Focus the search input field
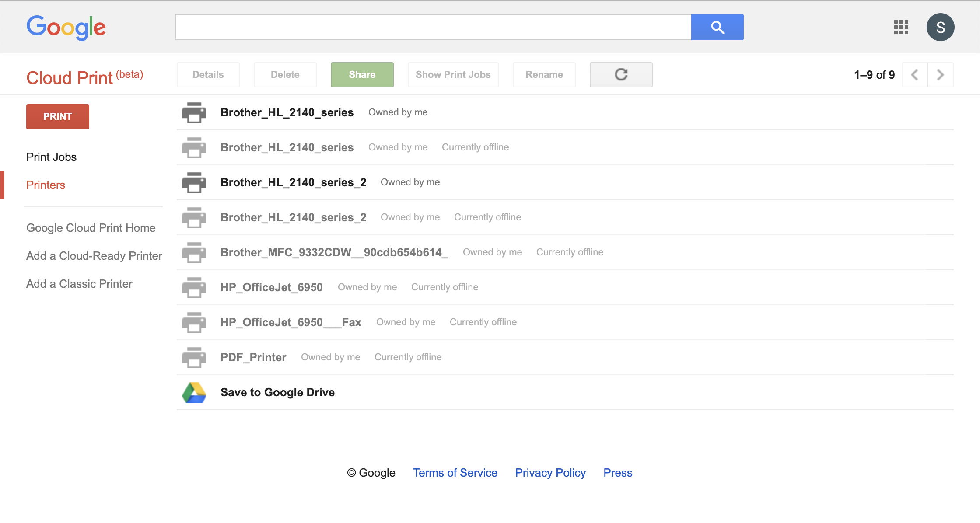This screenshot has width=980, height=523. [x=433, y=27]
